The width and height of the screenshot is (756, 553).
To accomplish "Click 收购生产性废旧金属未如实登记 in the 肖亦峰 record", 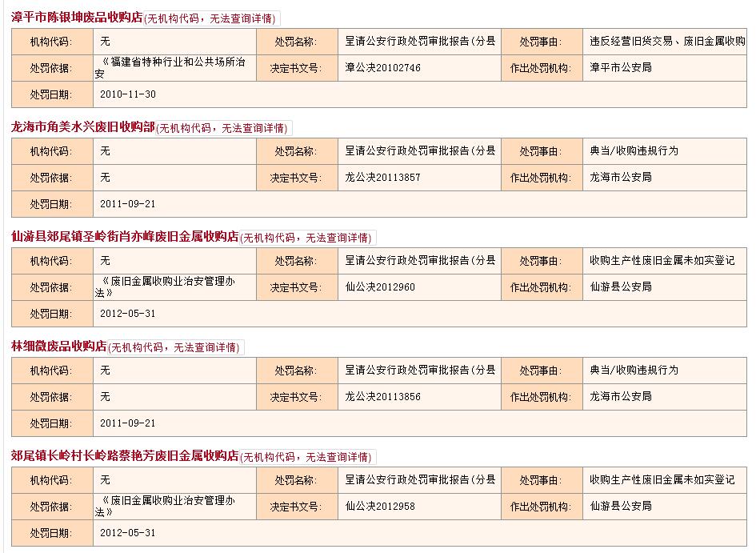I will 662,261.
